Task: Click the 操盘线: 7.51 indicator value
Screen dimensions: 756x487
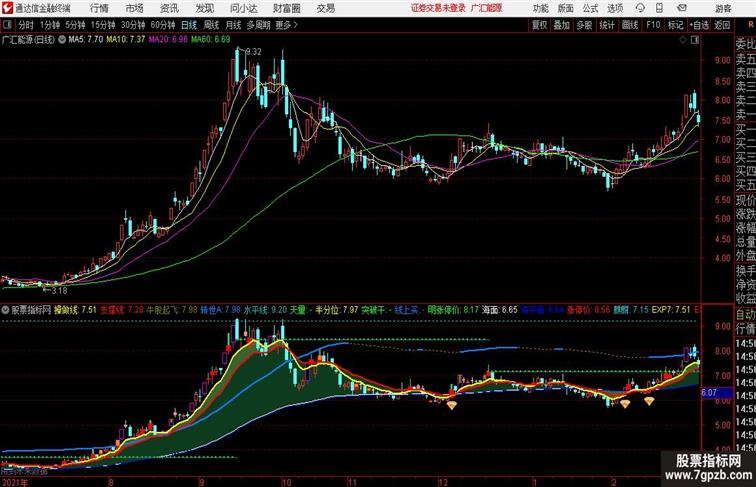Action: (x=75, y=310)
